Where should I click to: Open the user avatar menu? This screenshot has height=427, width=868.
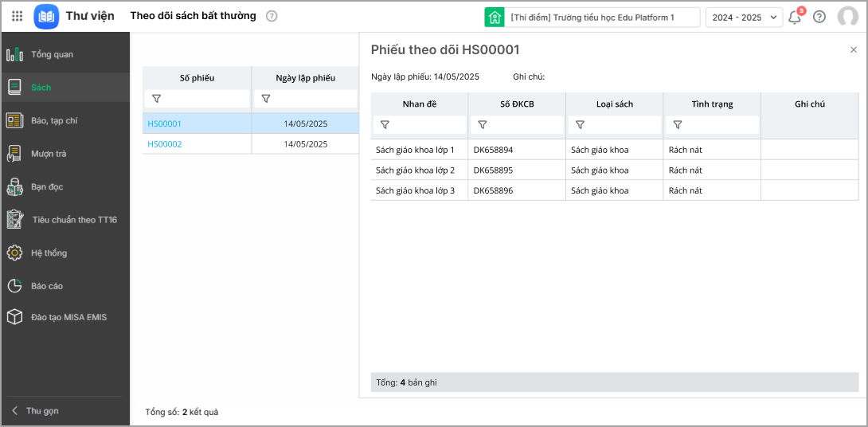pos(847,17)
